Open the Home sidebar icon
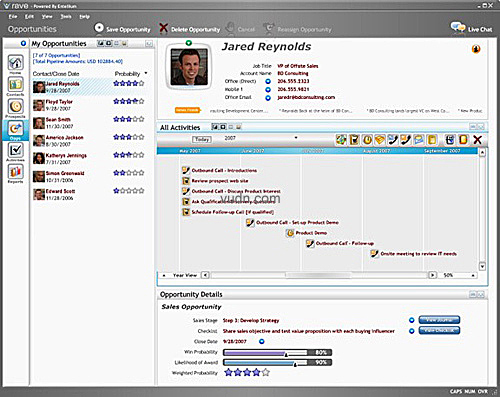Viewport: 500px width, 397px height. pyautogui.click(x=15, y=63)
